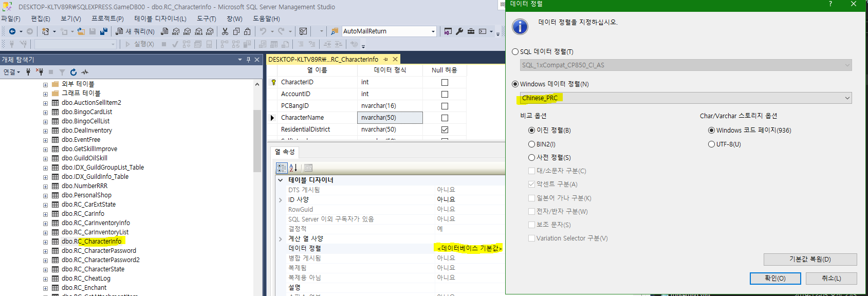Toggle Null allowed checkbox for ResidentialDistrict

click(x=445, y=129)
